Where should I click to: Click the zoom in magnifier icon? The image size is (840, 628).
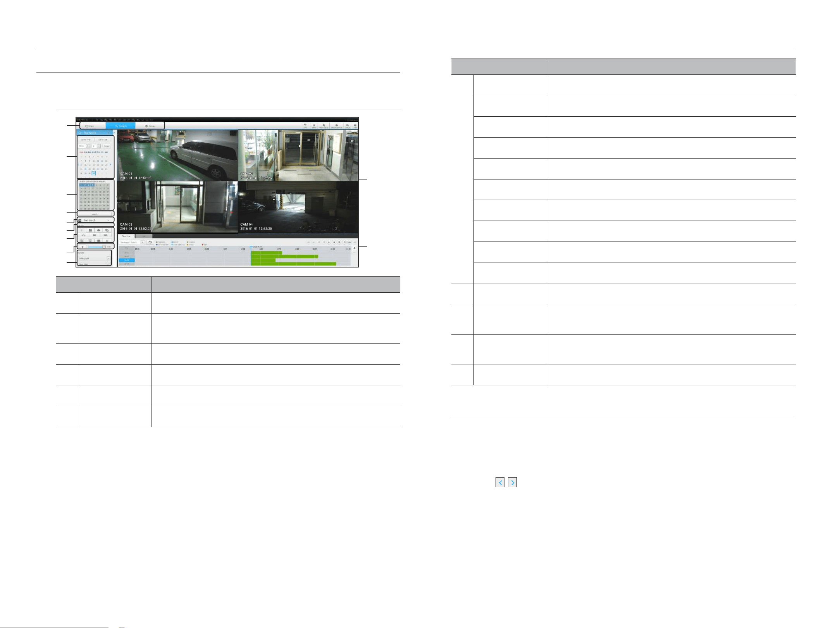point(82,240)
